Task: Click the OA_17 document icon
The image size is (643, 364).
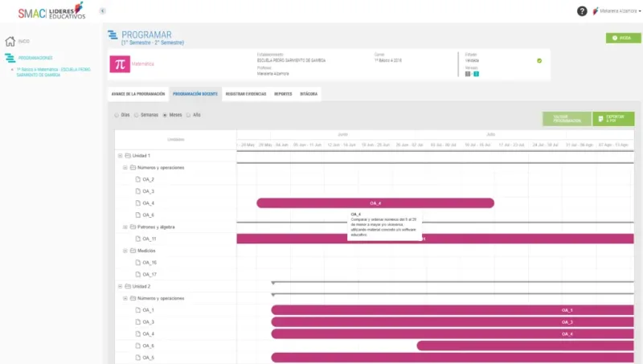Action: point(138,275)
